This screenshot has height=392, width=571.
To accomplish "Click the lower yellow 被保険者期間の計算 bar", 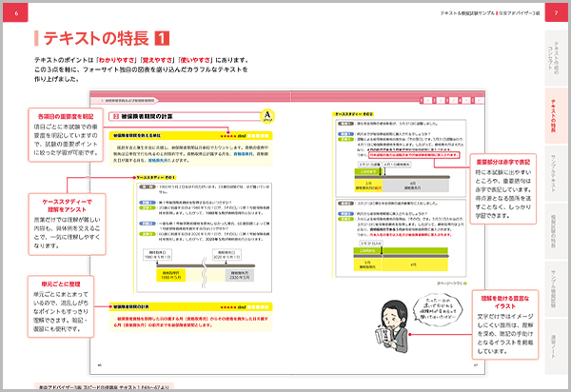I will click(x=190, y=307).
